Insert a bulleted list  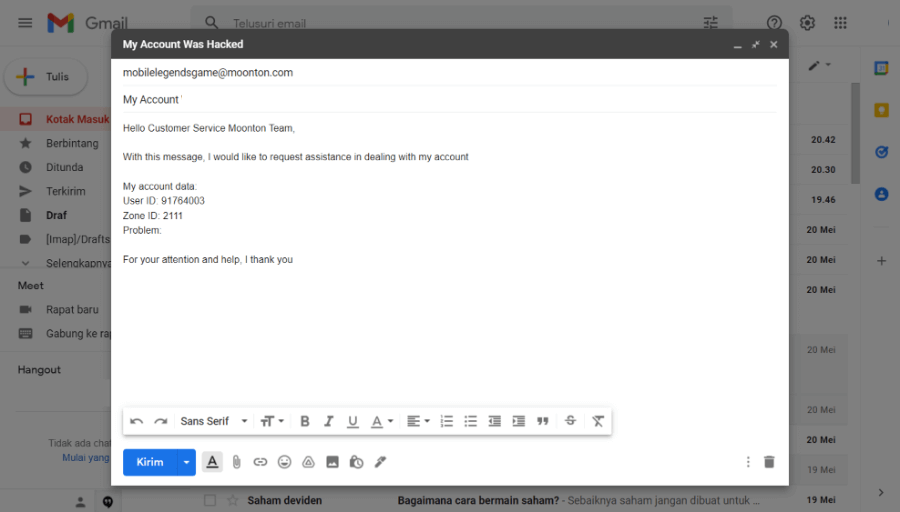pyautogui.click(x=471, y=421)
